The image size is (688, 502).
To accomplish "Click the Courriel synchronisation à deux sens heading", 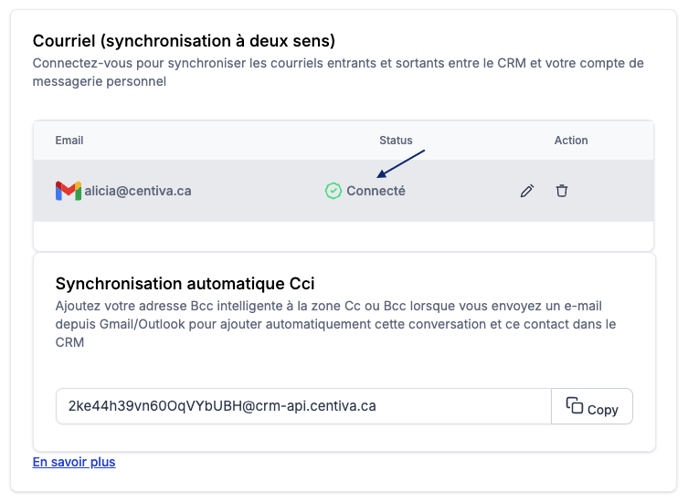I will (x=184, y=41).
